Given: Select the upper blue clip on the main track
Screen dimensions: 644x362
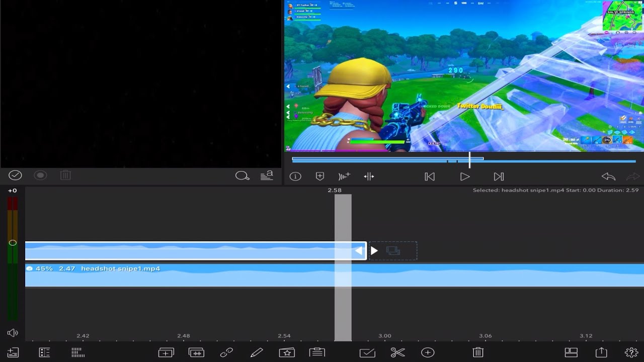Looking at the screenshot, I should point(196,250).
